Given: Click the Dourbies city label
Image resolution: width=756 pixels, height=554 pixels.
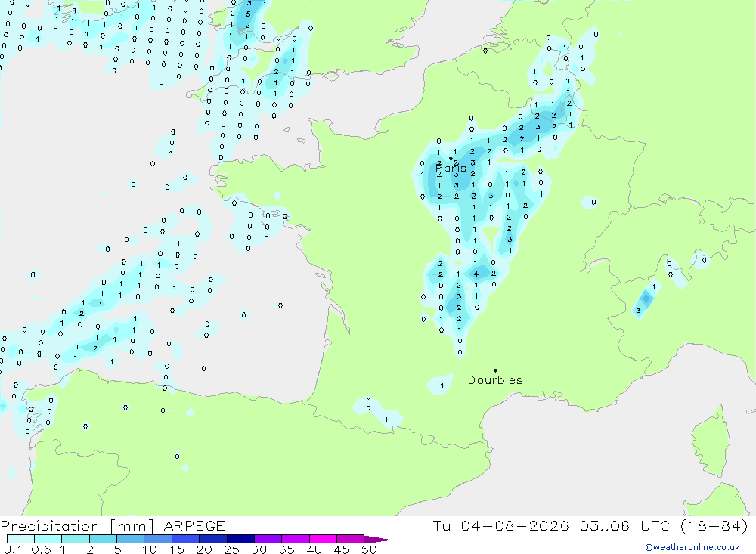Looking at the screenshot, I should (495, 380).
